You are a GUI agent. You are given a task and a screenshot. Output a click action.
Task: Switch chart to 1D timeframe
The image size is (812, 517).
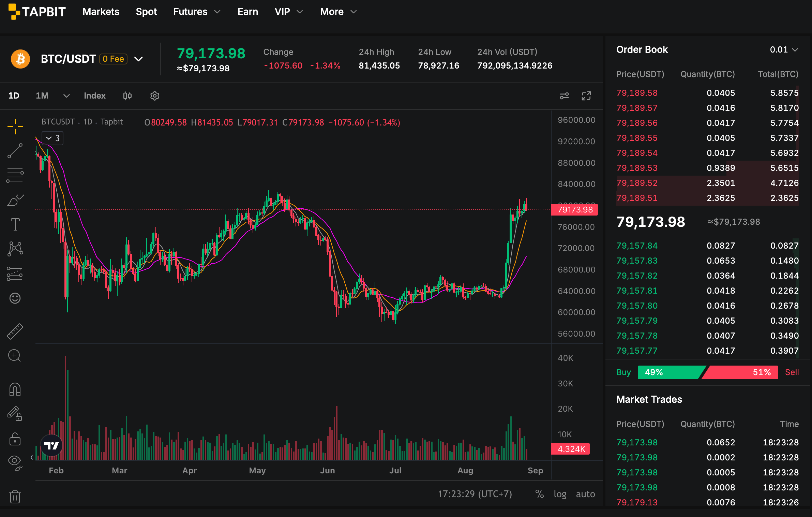pos(14,96)
